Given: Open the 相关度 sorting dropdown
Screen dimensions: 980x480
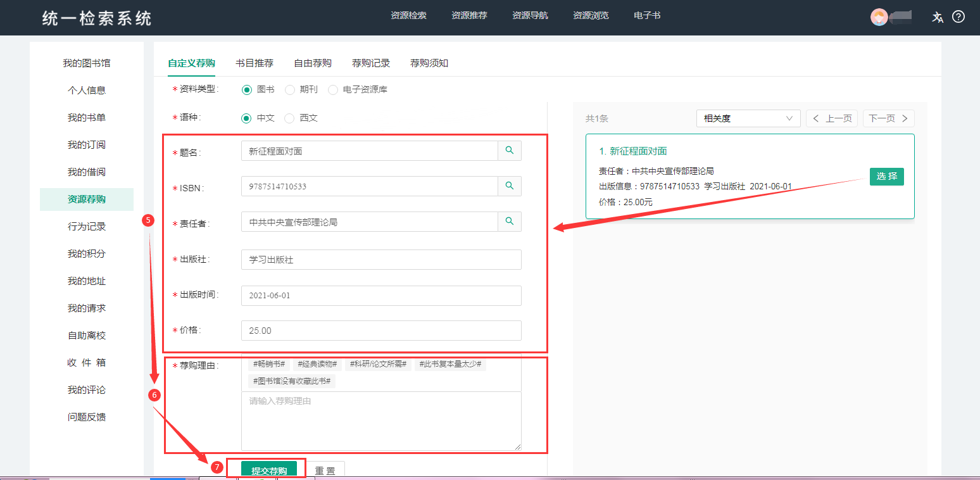Looking at the screenshot, I should point(748,118).
